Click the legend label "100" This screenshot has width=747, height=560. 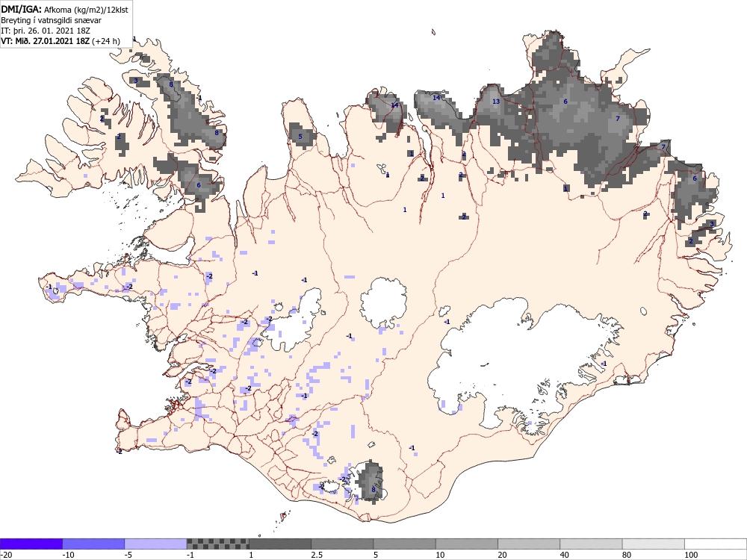pyautogui.click(x=691, y=555)
